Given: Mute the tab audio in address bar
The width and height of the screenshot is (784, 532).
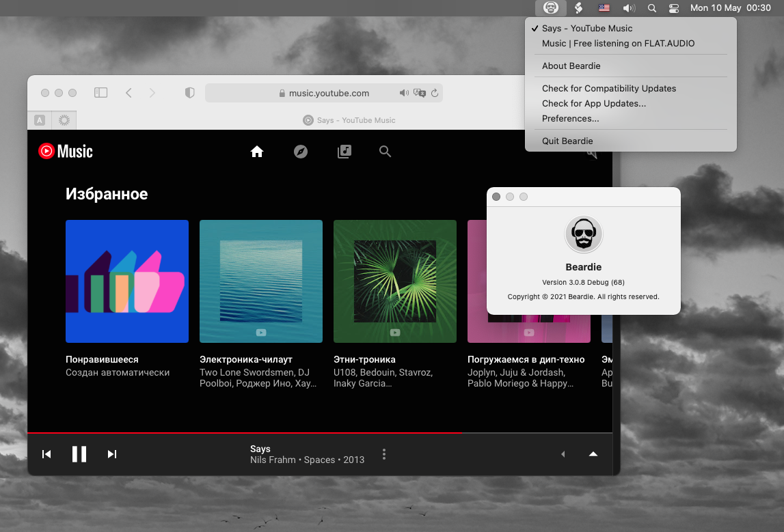Looking at the screenshot, I should pos(404,93).
